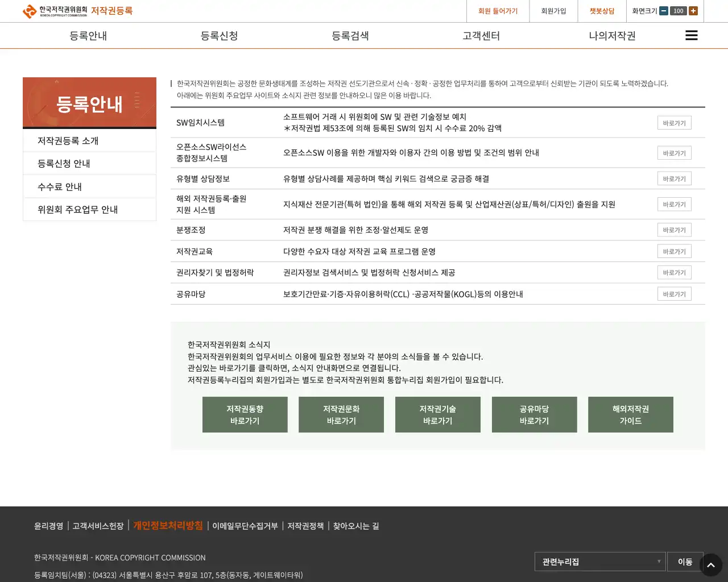
Task: Open the 나의저작권 main menu
Action: [612, 36]
